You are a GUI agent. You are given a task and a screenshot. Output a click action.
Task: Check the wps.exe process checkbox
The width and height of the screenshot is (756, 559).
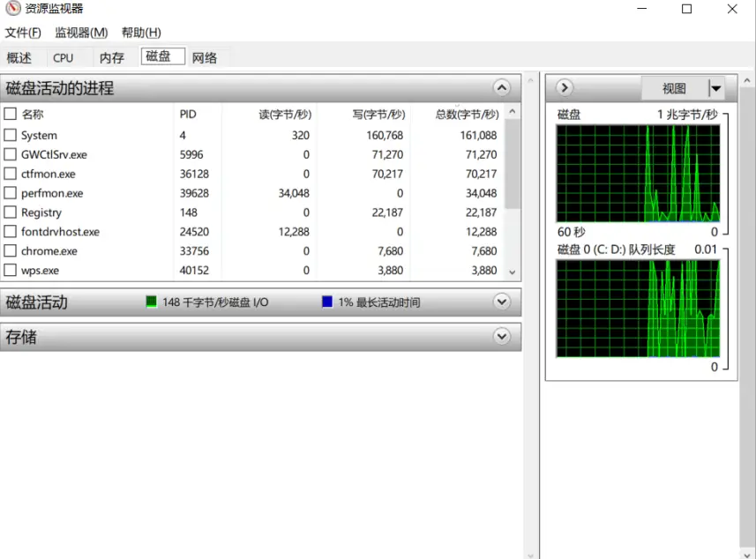[10, 270]
